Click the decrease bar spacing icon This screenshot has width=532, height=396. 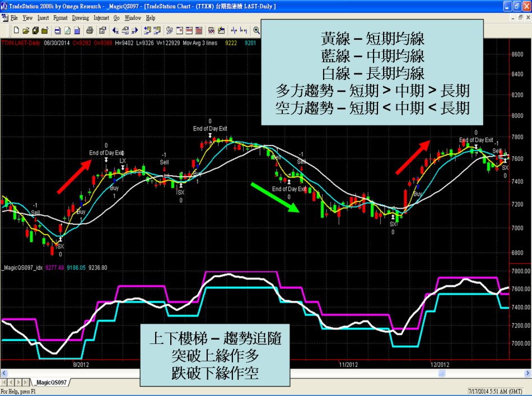pos(233,30)
